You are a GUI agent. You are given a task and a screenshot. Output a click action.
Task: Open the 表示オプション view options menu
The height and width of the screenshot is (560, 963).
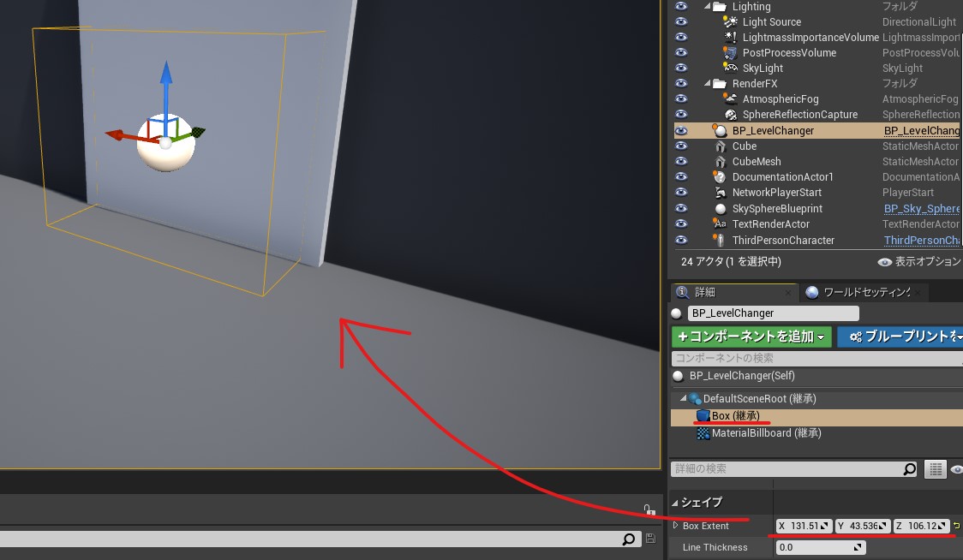919,261
